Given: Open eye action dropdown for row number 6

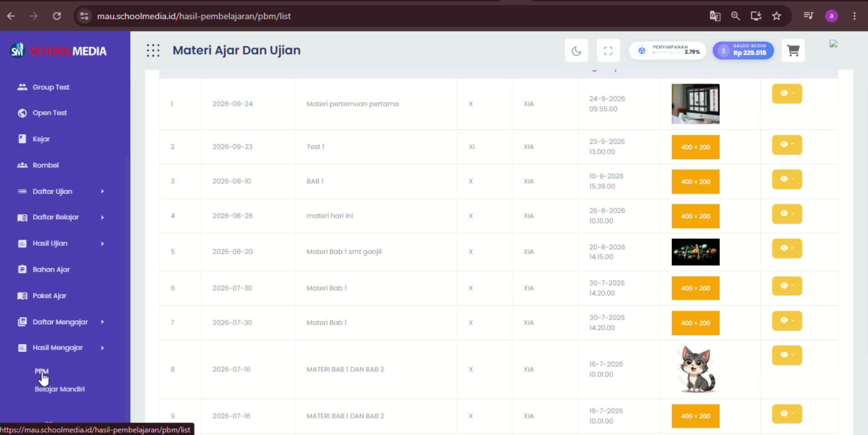Looking at the screenshot, I should tap(787, 286).
